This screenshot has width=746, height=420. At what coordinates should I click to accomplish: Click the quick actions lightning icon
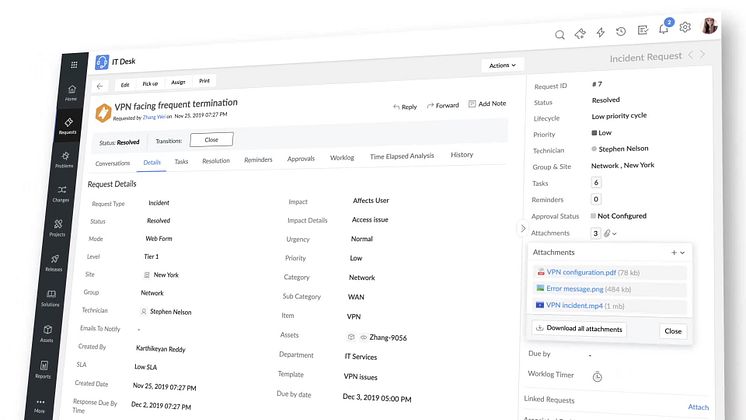(x=601, y=33)
